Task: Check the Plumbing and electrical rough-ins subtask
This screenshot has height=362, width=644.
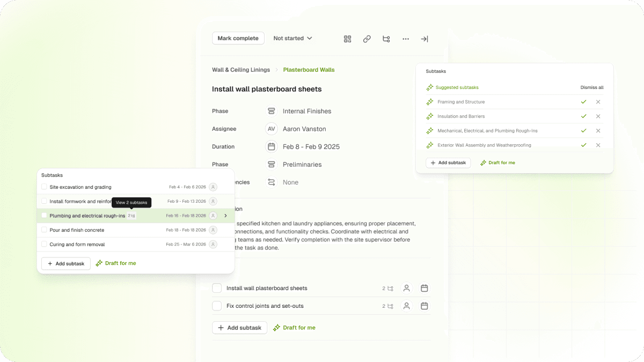Action: [x=44, y=216]
